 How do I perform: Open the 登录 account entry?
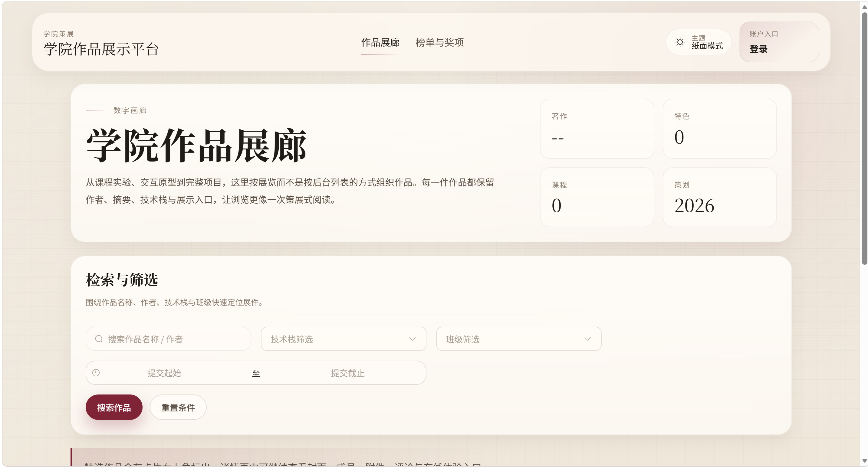click(779, 42)
